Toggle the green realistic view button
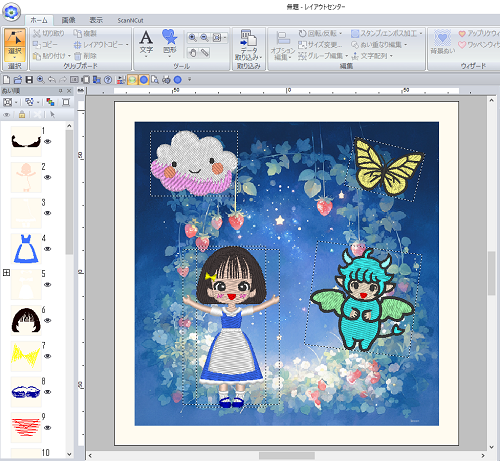 point(132,80)
